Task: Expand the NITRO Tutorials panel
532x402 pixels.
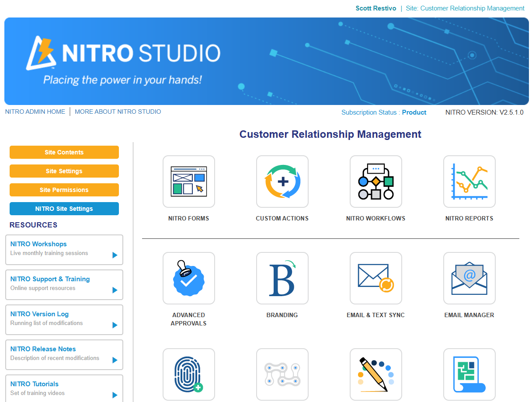Action: point(64,388)
